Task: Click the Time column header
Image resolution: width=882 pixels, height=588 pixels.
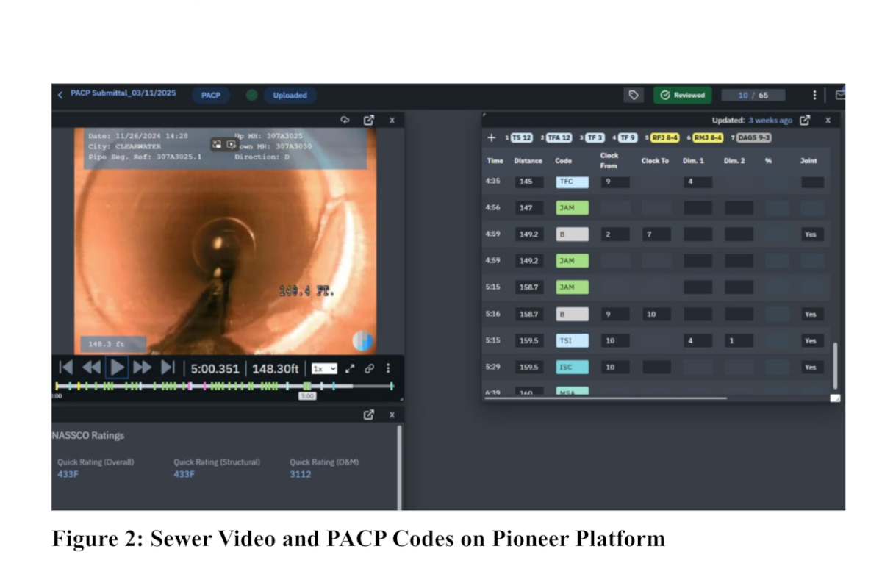Action: click(495, 161)
